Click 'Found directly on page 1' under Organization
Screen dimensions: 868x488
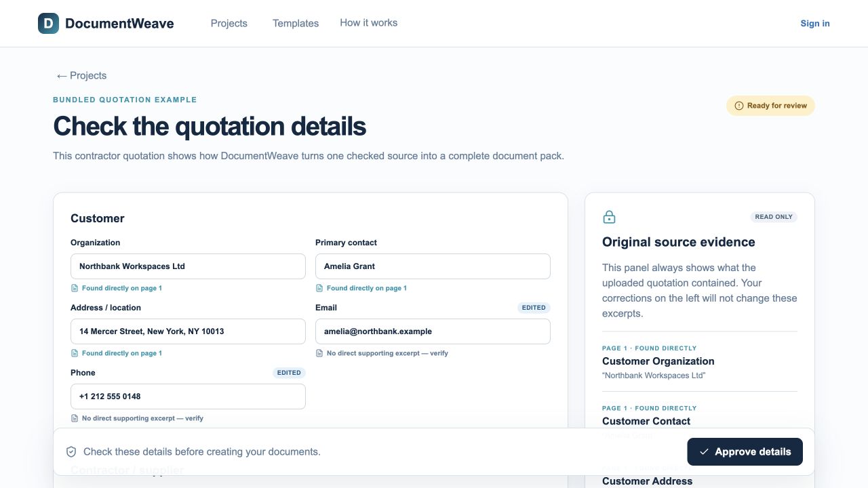(x=122, y=288)
